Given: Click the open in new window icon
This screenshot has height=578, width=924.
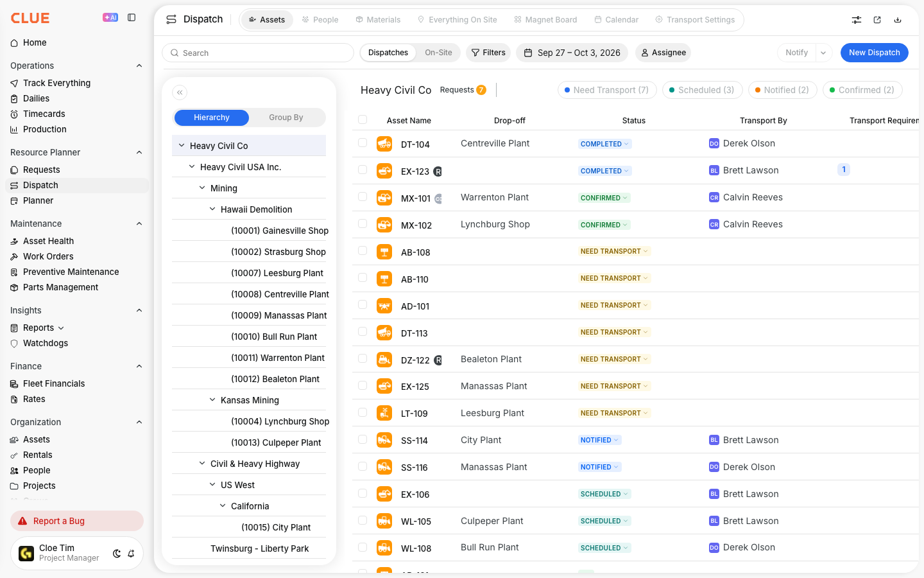Looking at the screenshot, I should point(877,20).
